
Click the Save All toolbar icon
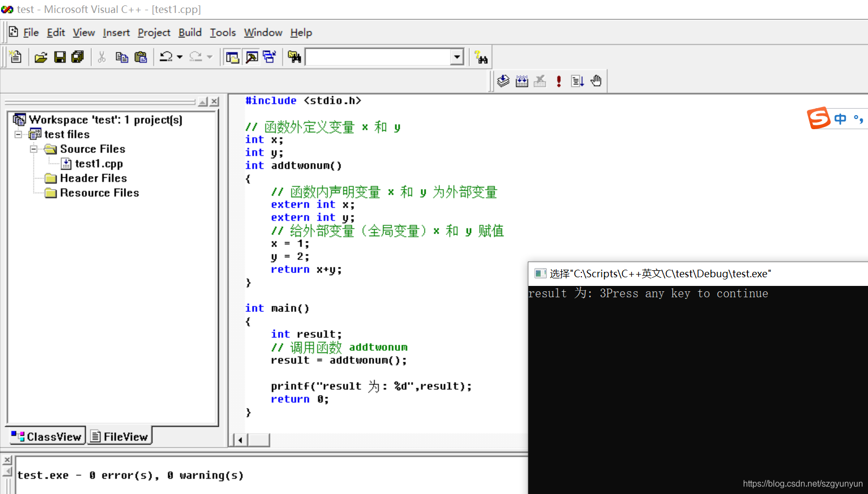[x=78, y=57]
